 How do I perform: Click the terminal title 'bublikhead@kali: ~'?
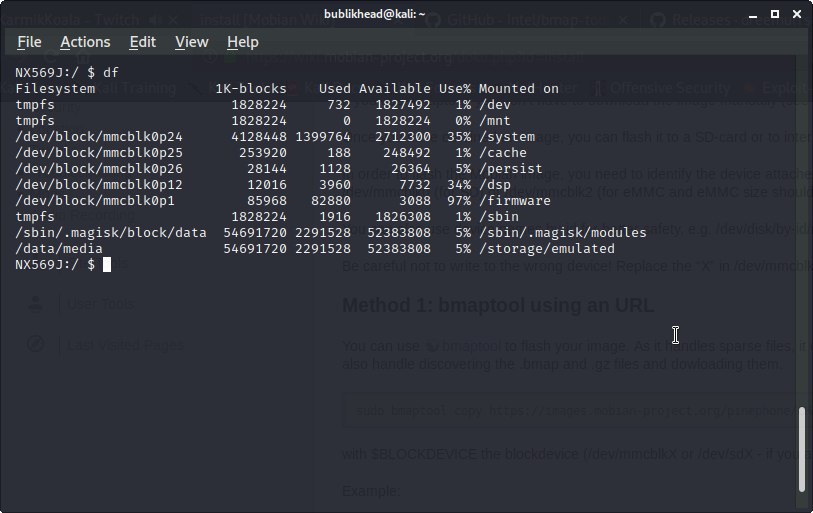pos(374,14)
